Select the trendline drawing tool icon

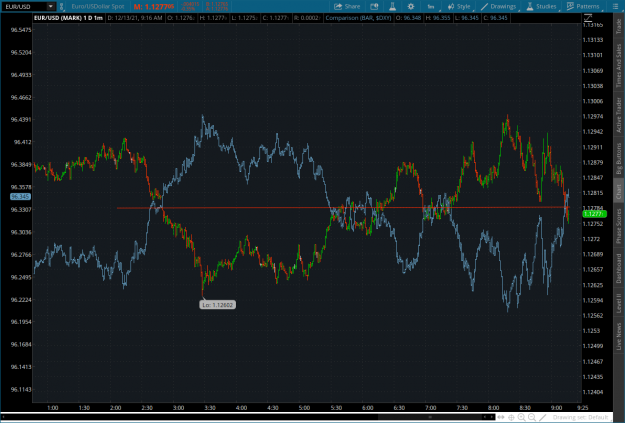coord(542,417)
